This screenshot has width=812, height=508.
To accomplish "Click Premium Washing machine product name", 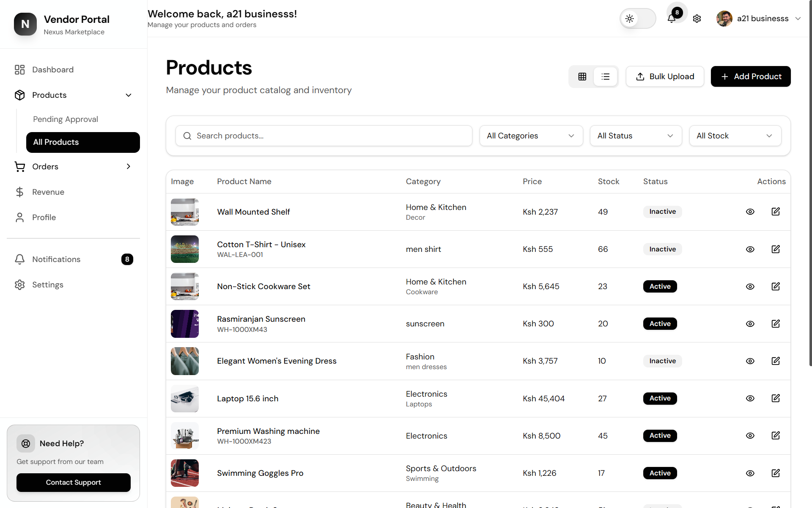I will pyautogui.click(x=268, y=431).
